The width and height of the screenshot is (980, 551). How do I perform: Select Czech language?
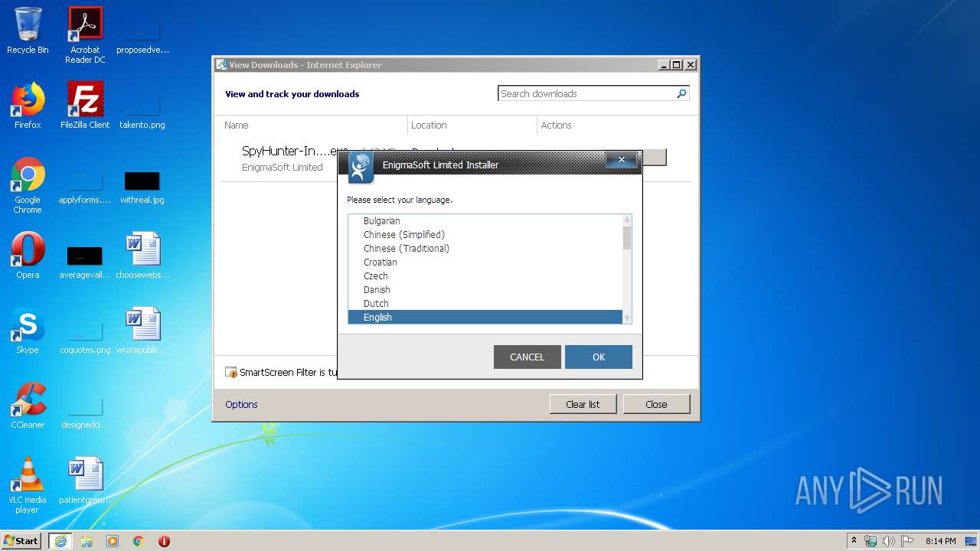click(485, 275)
